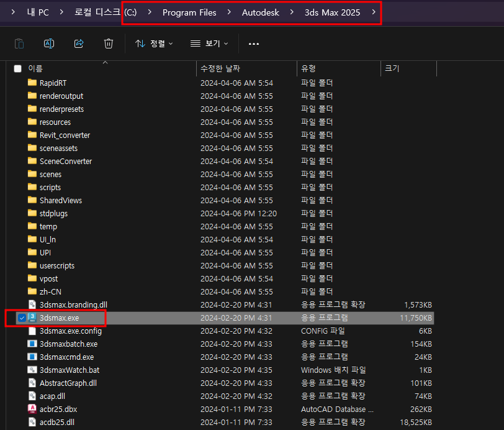Select the RapidRT folder icon
The width and height of the screenshot is (504, 430).
click(32, 83)
